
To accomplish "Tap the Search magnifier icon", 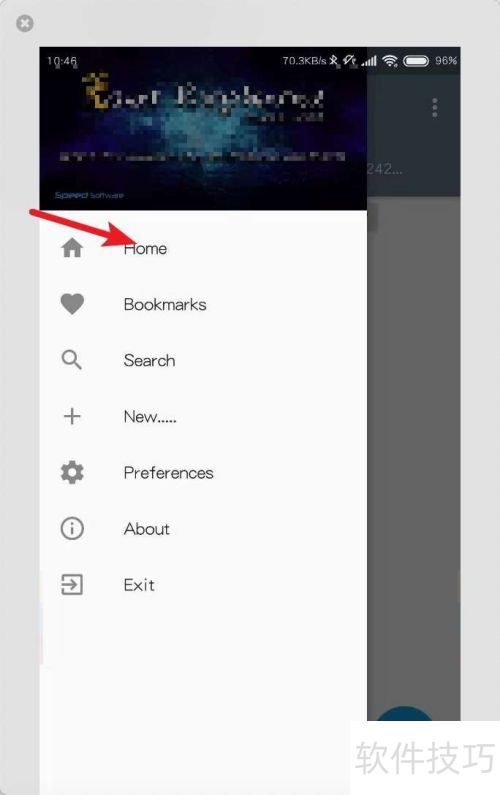I will pyautogui.click(x=72, y=360).
